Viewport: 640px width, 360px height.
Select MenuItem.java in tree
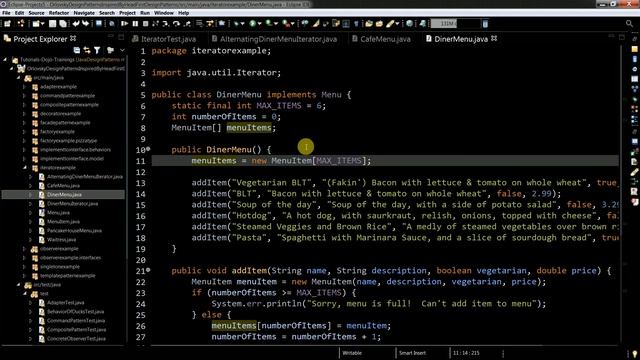coord(63,222)
